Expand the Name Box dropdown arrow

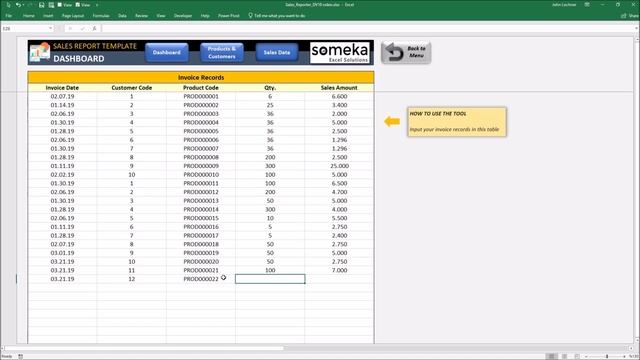(51, 29)
